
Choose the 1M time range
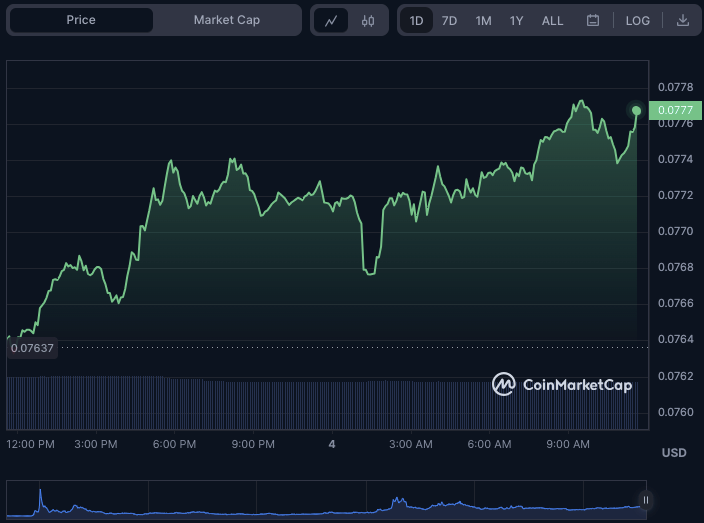(483, 20)
